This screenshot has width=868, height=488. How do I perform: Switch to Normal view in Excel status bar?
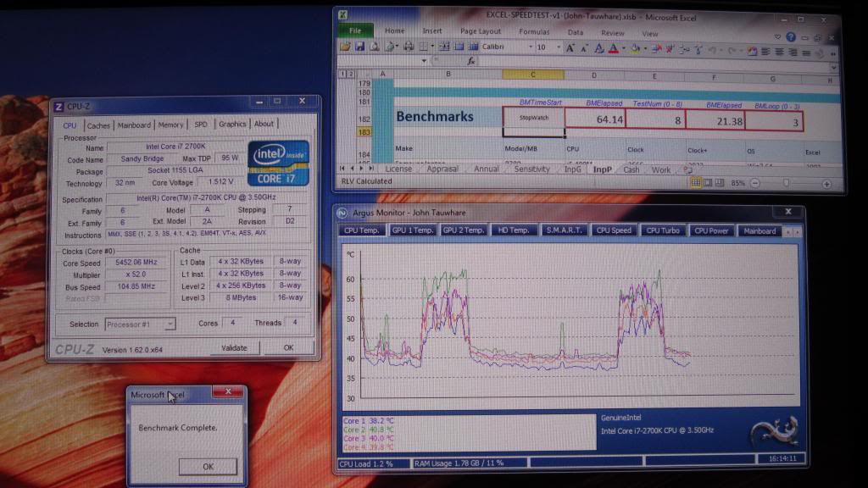pos(696,183)
